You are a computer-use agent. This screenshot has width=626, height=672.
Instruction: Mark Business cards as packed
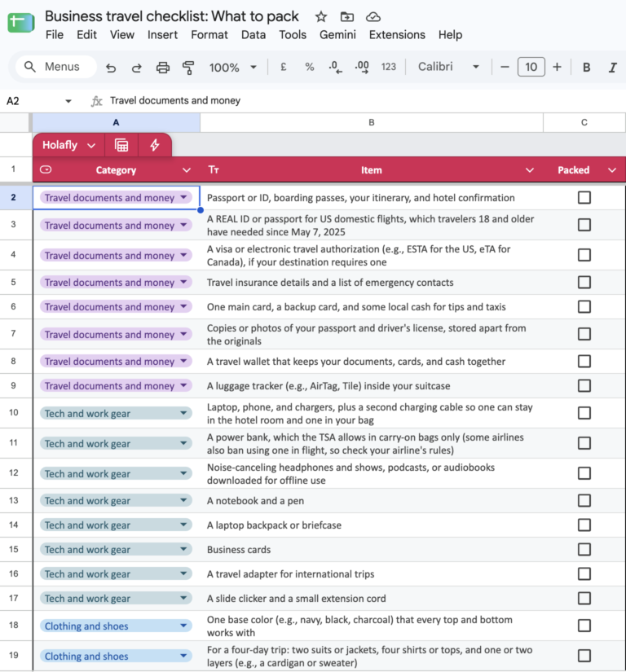pos(584,550)
